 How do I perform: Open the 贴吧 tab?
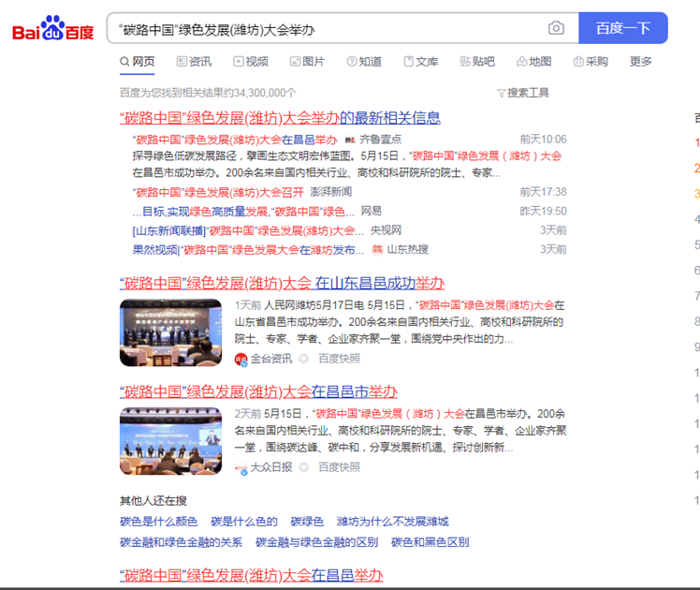[x=477, y=61]
